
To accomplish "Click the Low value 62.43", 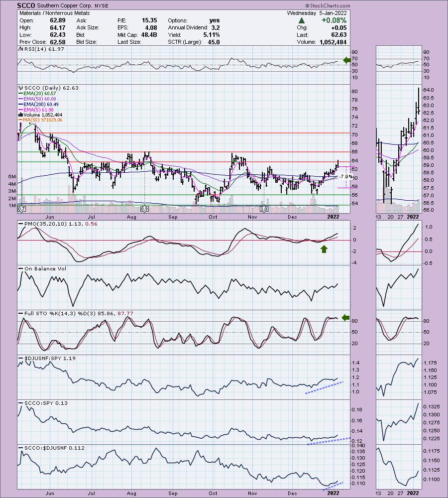I will point(57,35).
